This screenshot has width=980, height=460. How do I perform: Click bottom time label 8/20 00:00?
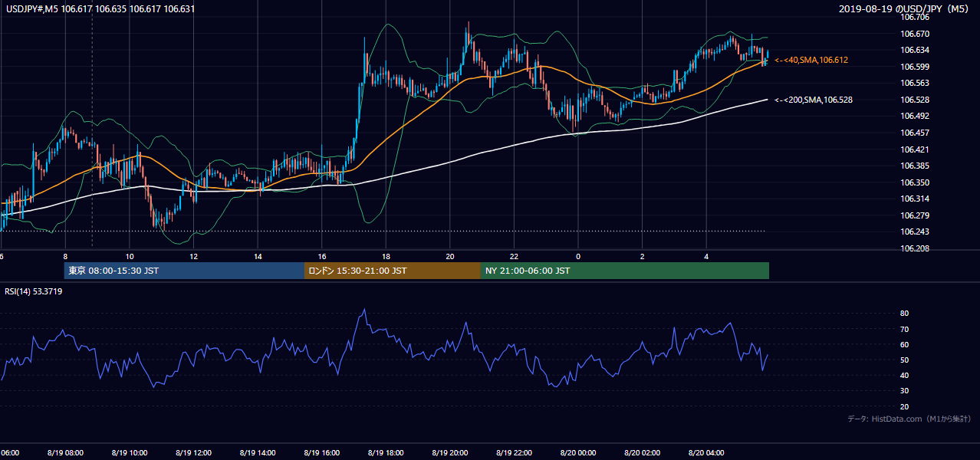point(578,453)
